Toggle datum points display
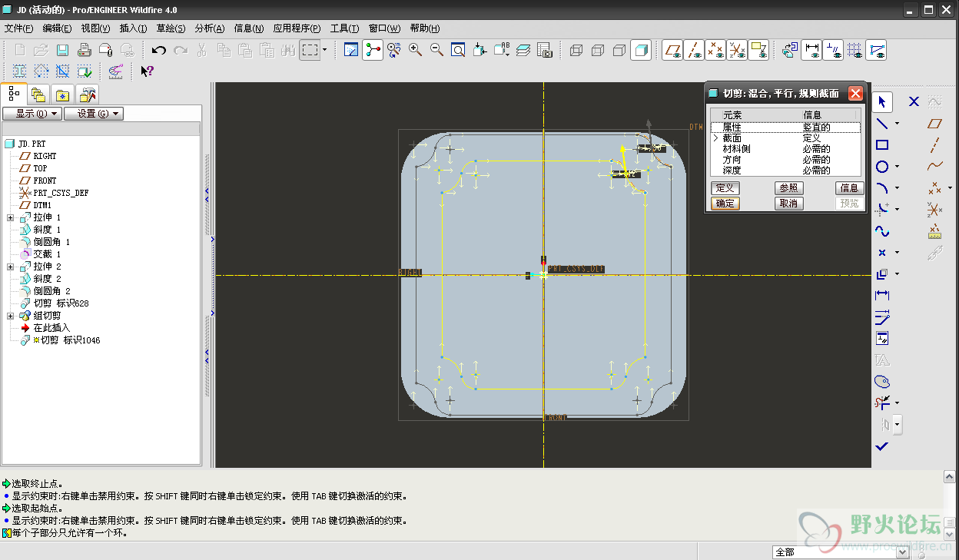 point(716,50)
